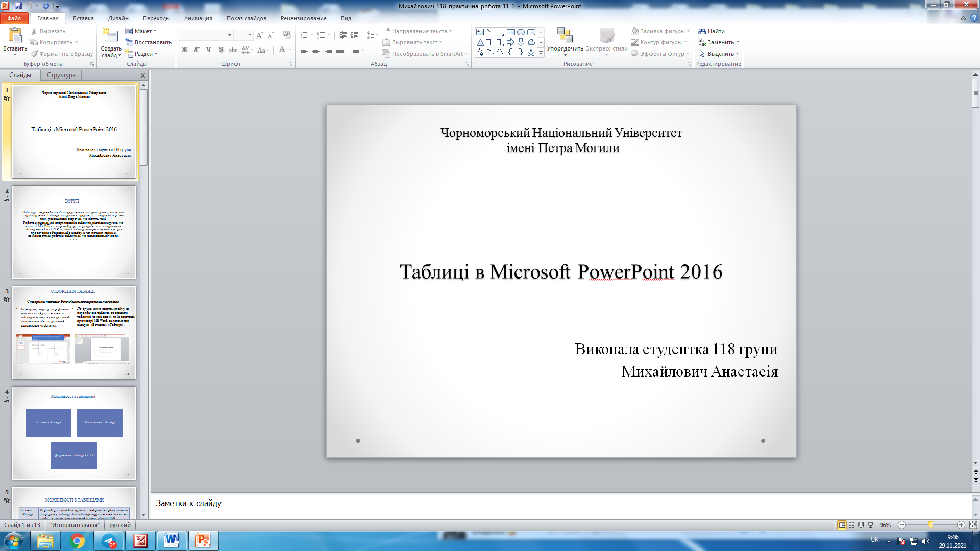Screen dimensions: 980x551
Task: Toggle Bold (Ж) formatting
Action: tap(185, 49)
